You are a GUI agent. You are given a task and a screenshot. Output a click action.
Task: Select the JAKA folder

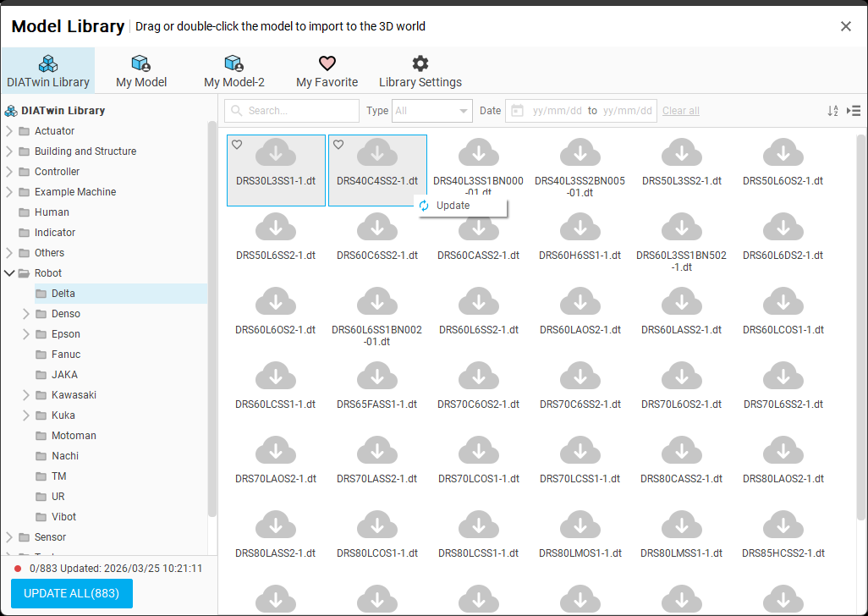point(64,375)
